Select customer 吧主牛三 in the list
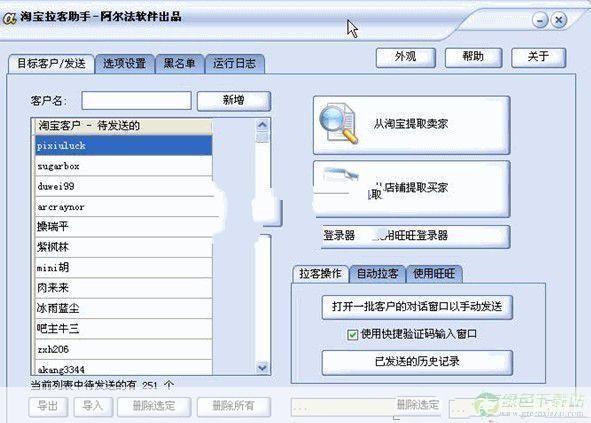591x423 pixels. [124, 329]
